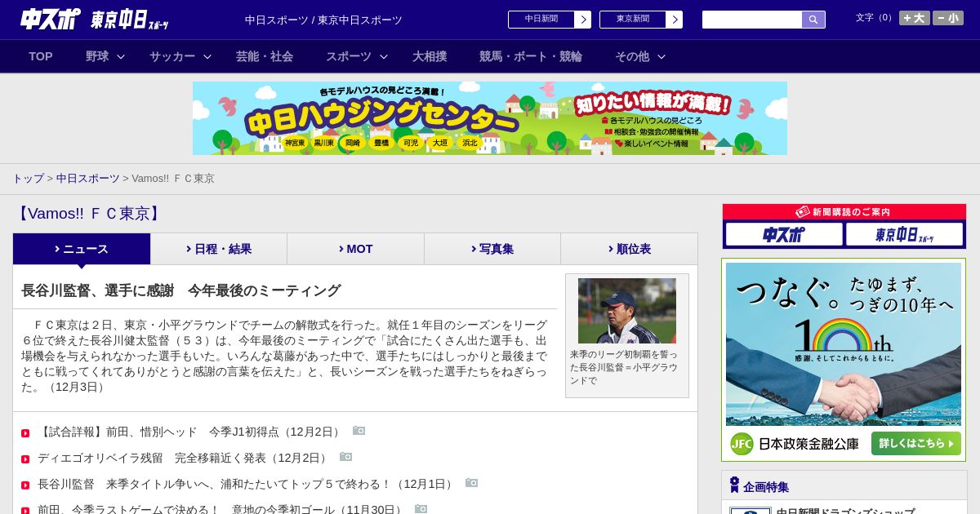Click 東京中日スポーツ subscription button in sidebar
Screen dimensions: 980x514
(x=904, y=234)
